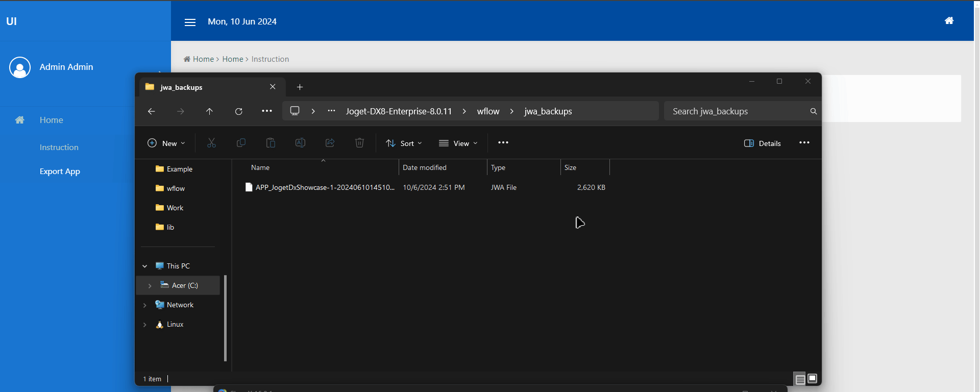The image size is (980, 392).
Task: Refresh the jwa_backups folder view
Action: (238, 111)
